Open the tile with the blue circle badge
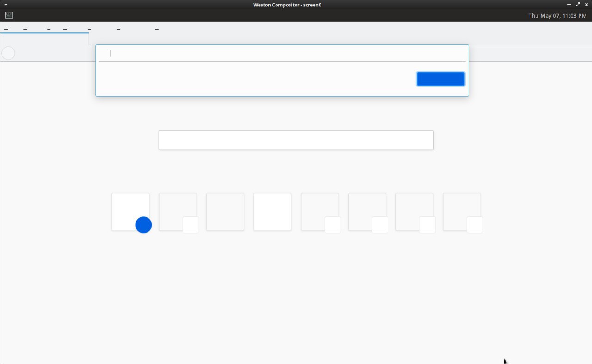The height and width of the screenshot is (364, 592). pyautogui.click(x=130, y=212)
